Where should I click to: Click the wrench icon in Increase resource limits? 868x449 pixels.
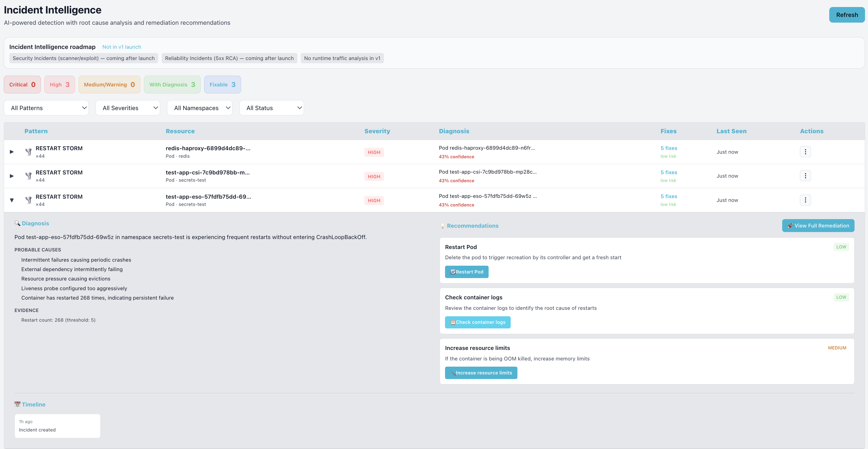(x=453, y=373)
